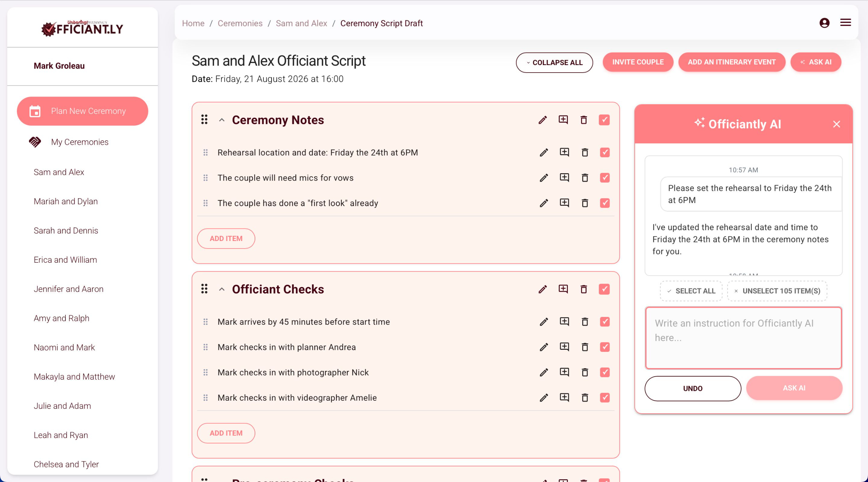Edit the planner Andrea check item
The height and width of the screenshot is (482, 868).
(x=544, y=347)
